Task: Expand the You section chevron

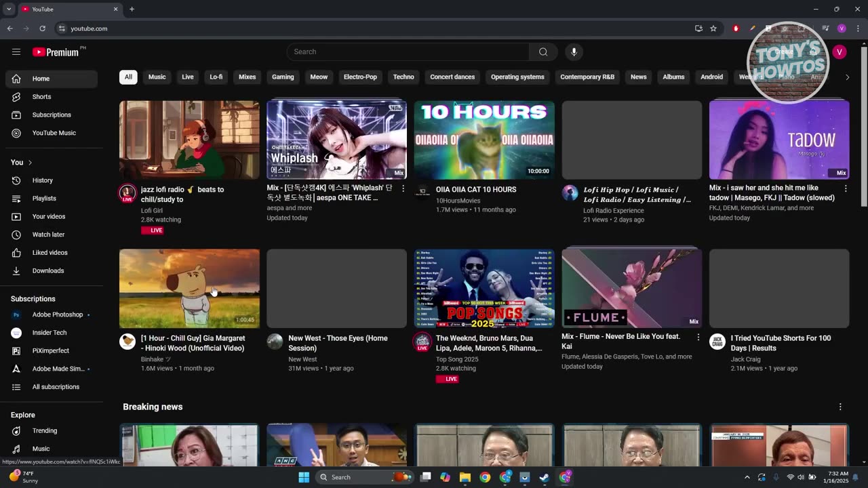Action: coord(30,163)
